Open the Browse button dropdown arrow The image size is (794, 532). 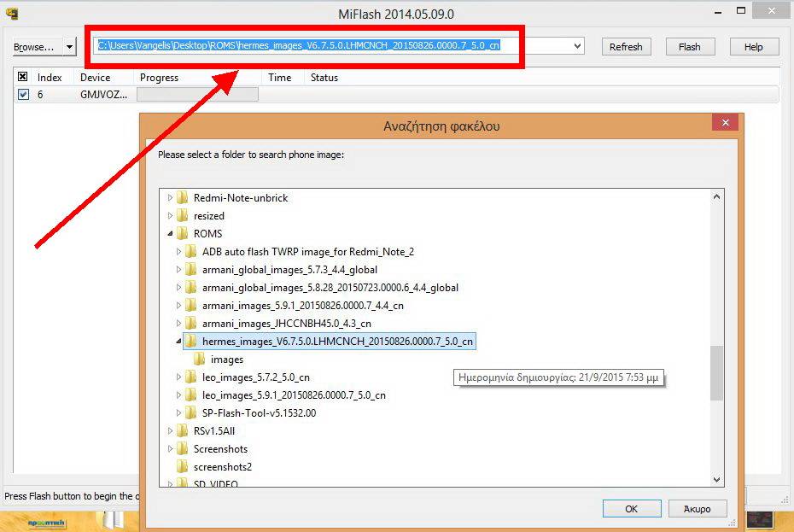[69, 47]
